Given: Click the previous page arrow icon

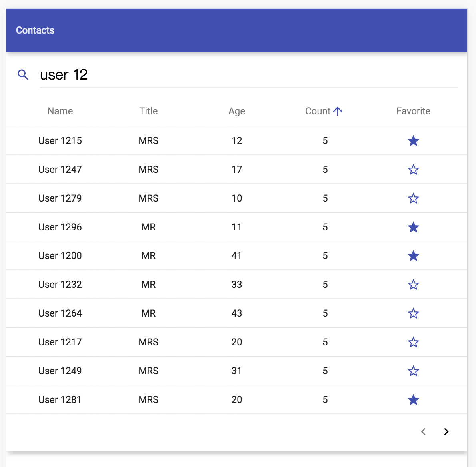Looking at the screenshot, I should click(423, 432).
